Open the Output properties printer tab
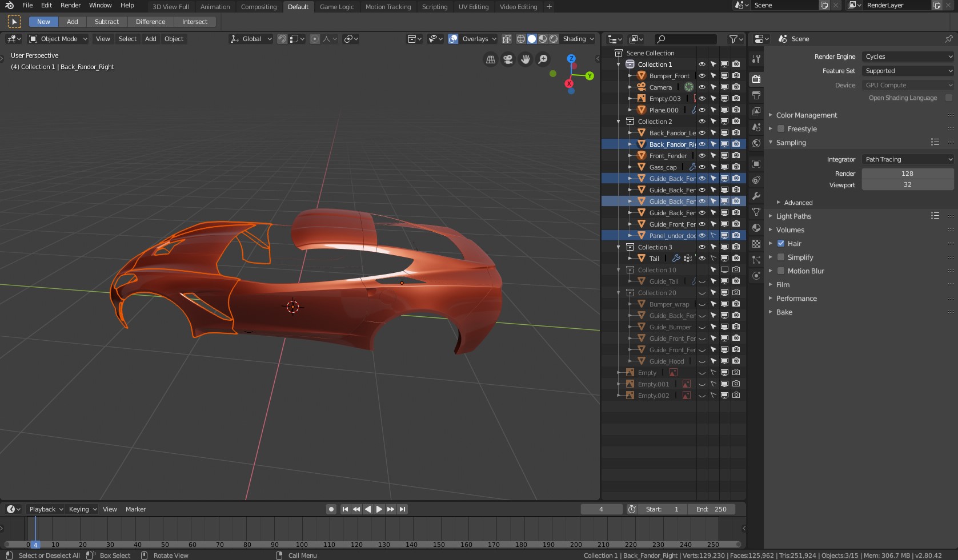Screen dimensions: 958x560 756,95
